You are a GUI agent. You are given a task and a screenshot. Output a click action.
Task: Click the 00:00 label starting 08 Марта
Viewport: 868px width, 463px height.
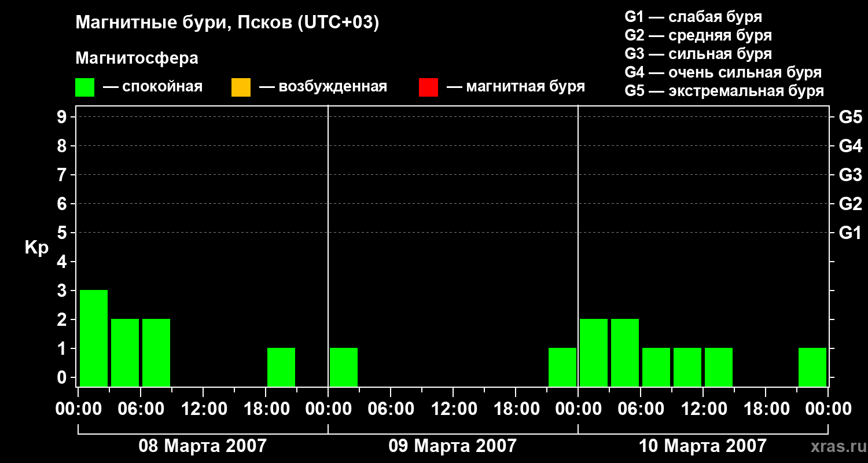pyautogui.click(x=78, y=409)
